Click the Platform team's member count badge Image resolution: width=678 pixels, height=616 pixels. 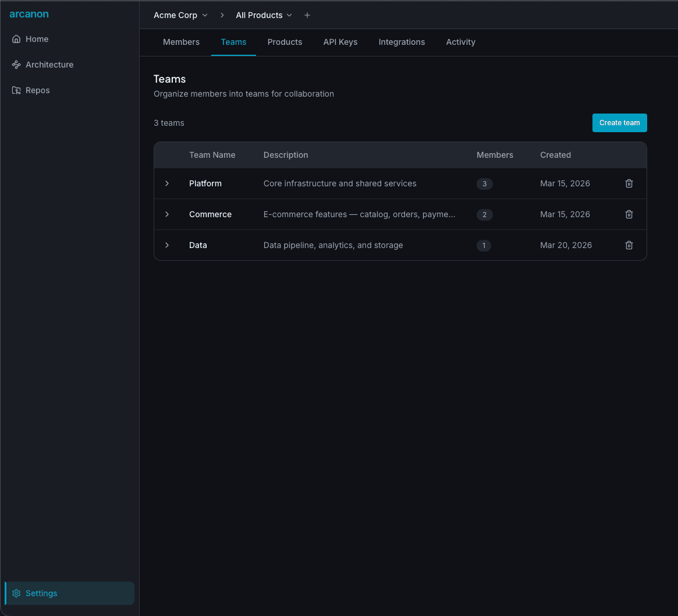pos(485,183)
